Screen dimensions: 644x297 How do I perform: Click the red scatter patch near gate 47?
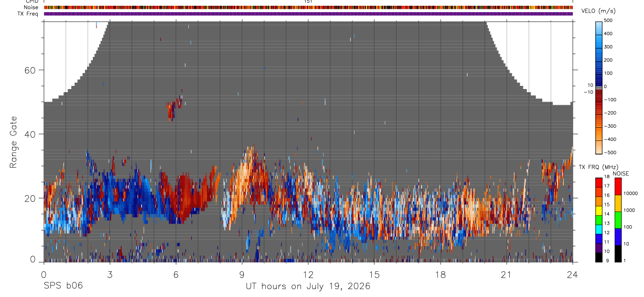coord(174,108)
